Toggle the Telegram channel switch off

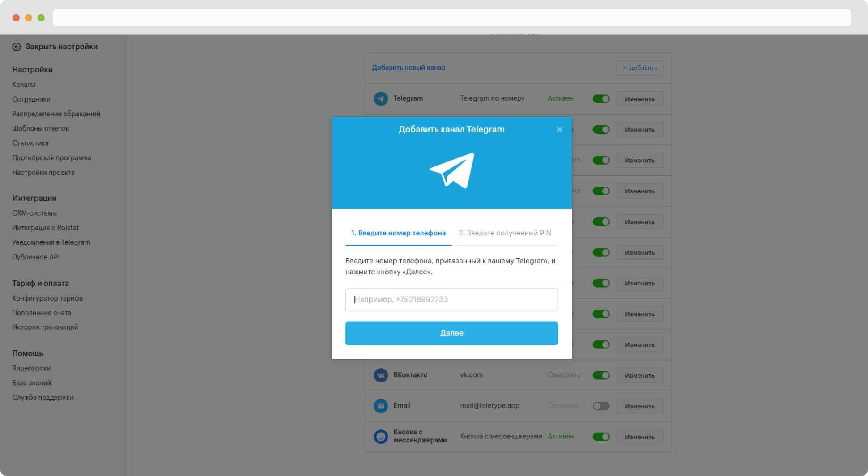click(x=601, y=99)
